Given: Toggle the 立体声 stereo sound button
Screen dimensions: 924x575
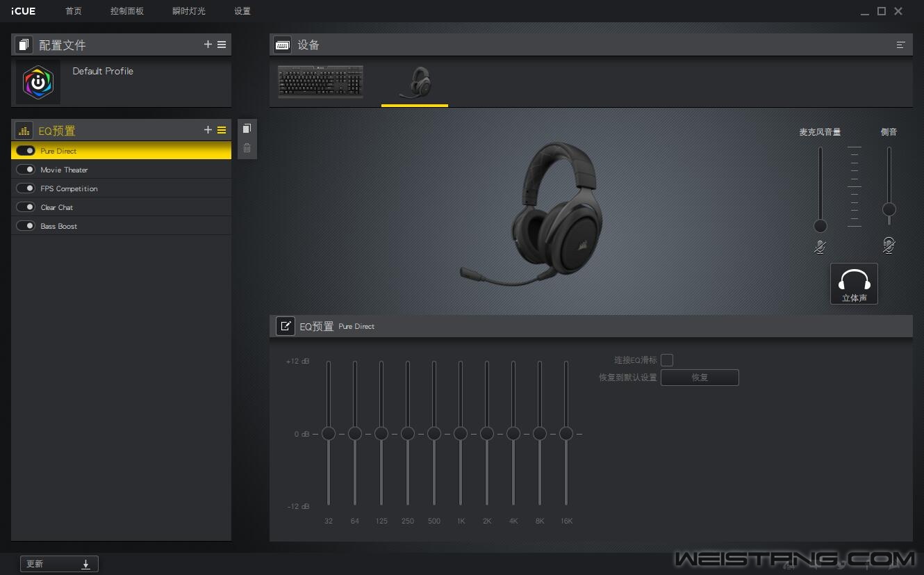Looking at the screenshot, I should point(854,284).
